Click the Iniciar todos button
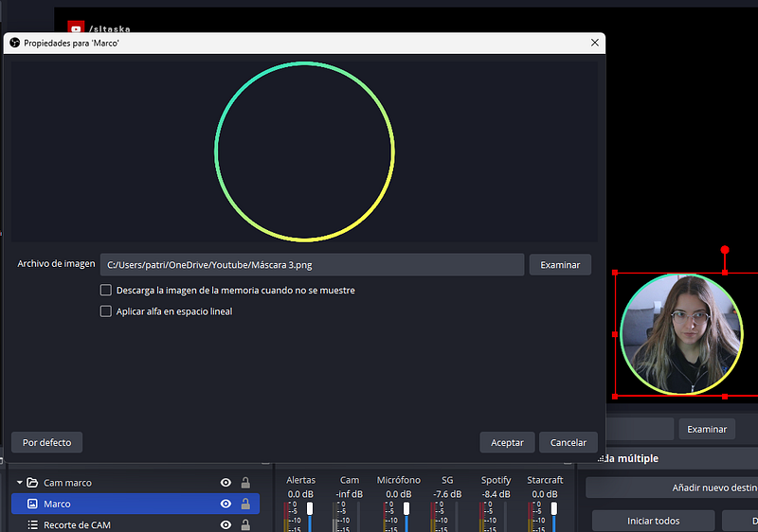The width and height of the screenshot is (758, 532). click(x=653, y=521)
